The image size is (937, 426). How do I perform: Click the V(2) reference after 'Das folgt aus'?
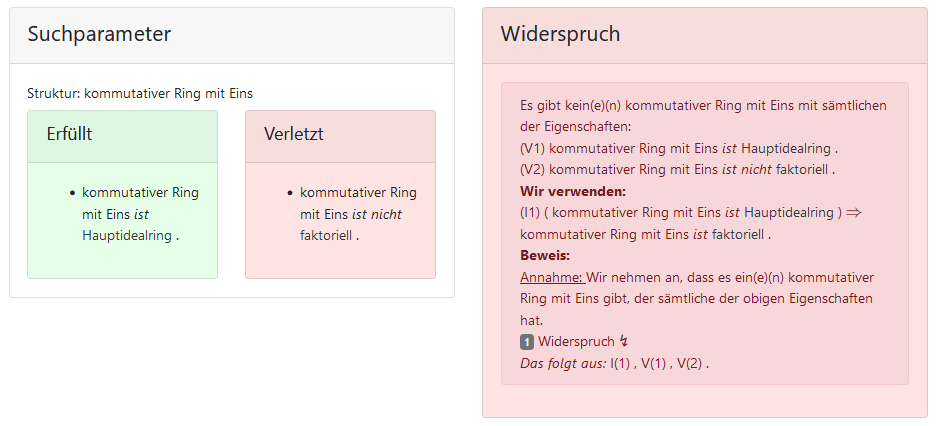(691, 363)
